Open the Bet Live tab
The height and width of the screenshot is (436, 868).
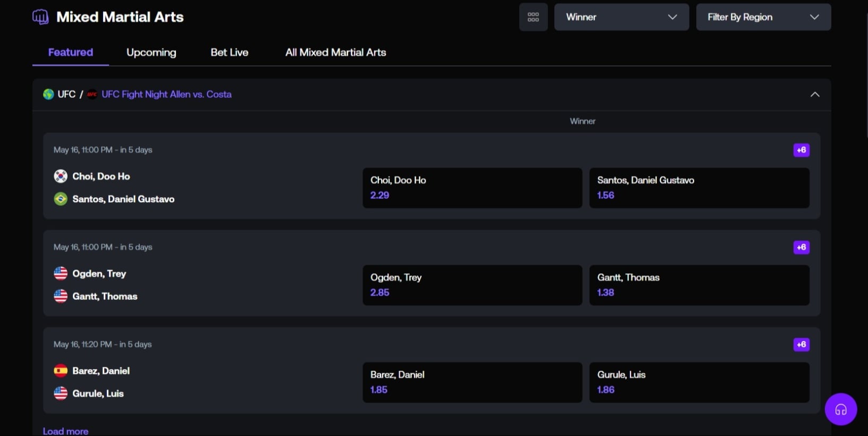230,52
